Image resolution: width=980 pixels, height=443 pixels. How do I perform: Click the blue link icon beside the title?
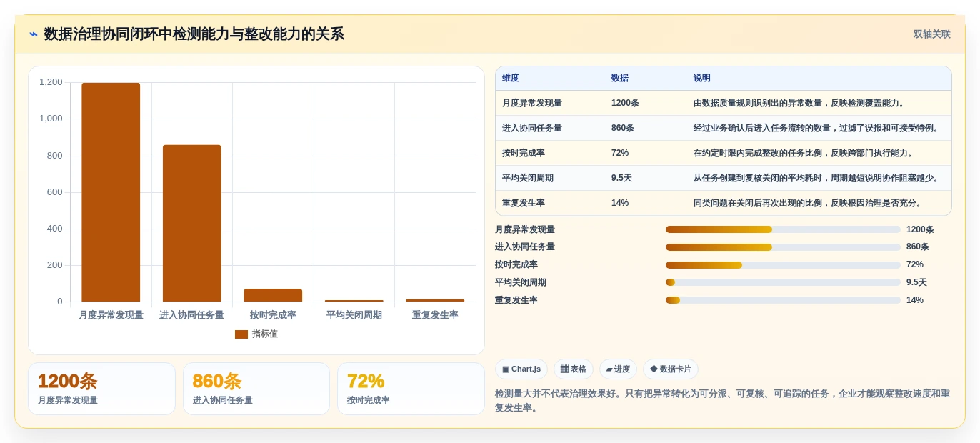click(x=34, y=34)
